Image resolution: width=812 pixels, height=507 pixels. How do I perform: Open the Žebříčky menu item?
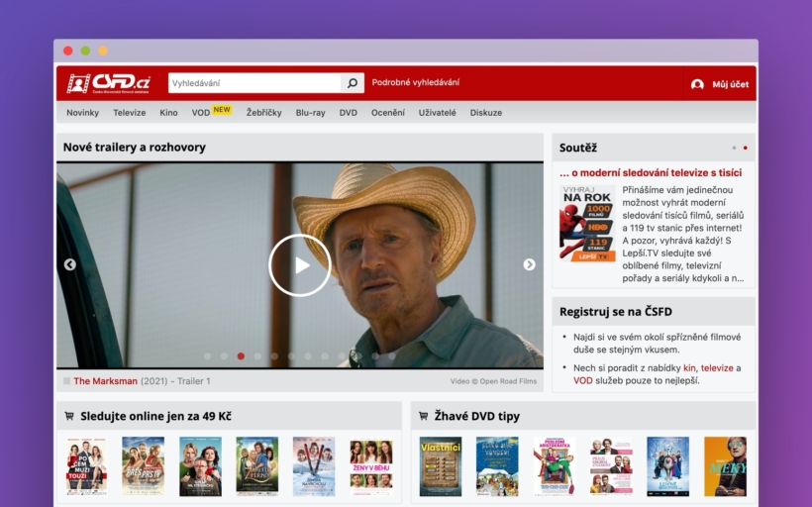pos(263,112)
